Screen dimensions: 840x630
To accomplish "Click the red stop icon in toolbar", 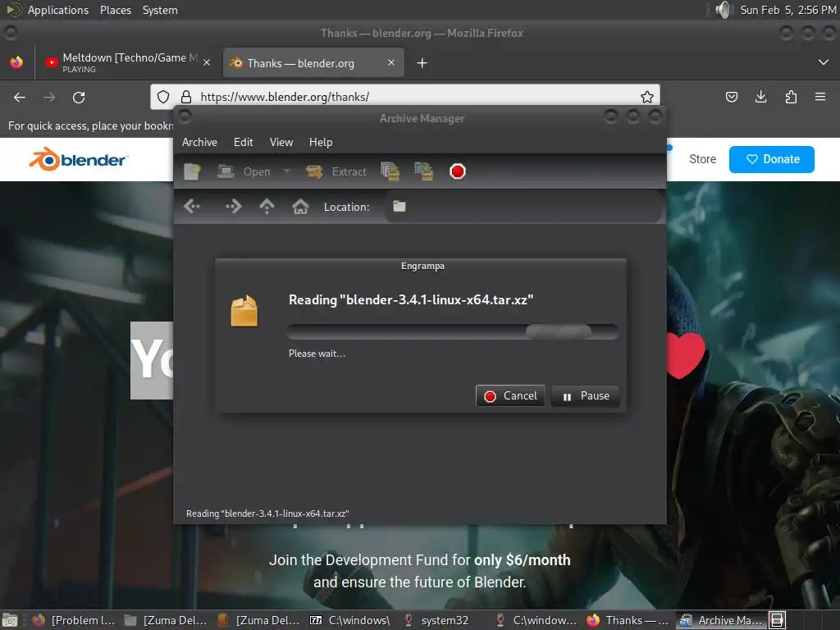I will pos(458,171).
